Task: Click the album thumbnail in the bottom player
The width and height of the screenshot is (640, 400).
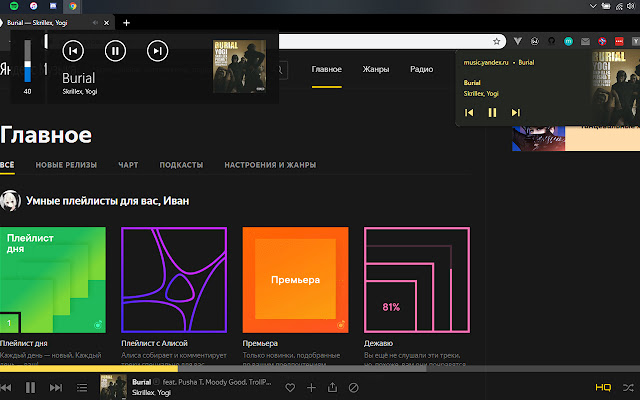Action: point(113,387)
